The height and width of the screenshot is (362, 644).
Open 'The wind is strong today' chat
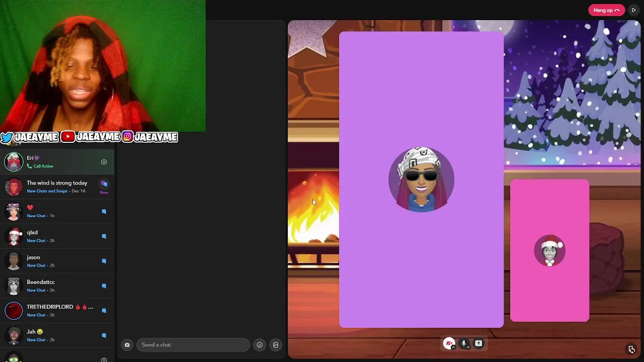57,187
